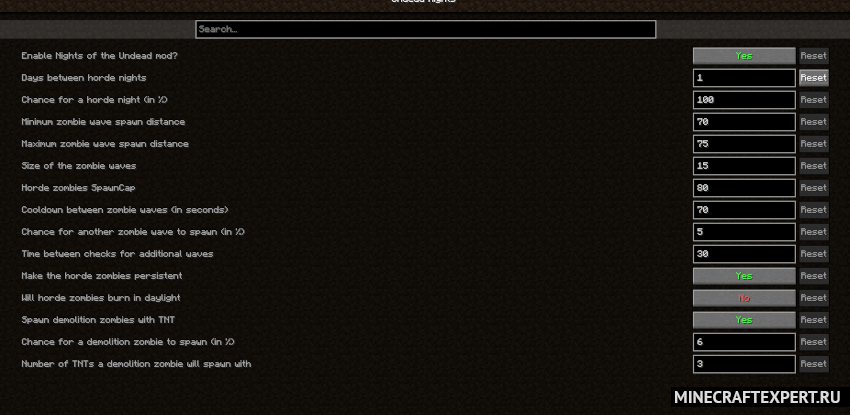850x415 pixels.
Task: Edit Minimum zombie wave spawn distance field
Action: (744, 122)
